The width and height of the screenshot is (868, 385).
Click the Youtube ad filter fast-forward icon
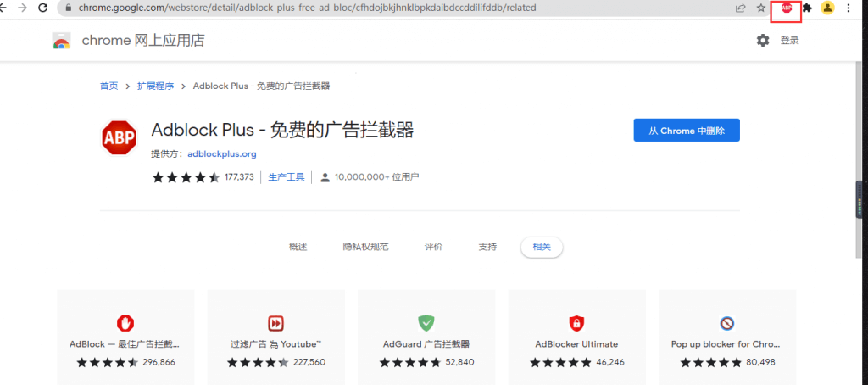[275, 323]
